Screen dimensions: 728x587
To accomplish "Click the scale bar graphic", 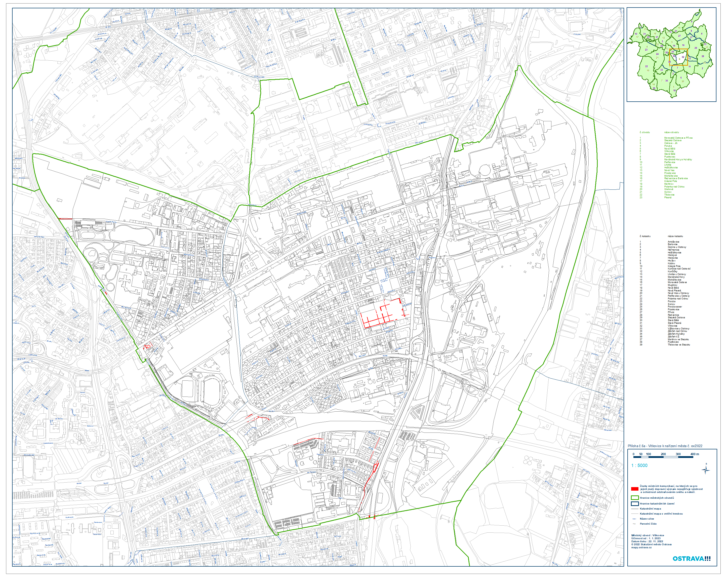I will pyautogui.click(x=663, y=457).
